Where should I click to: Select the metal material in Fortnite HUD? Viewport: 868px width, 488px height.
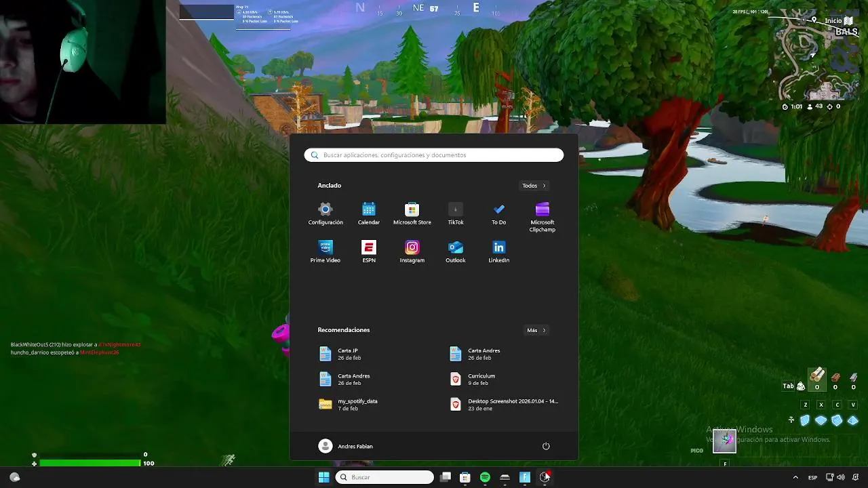tap(853, 381)
